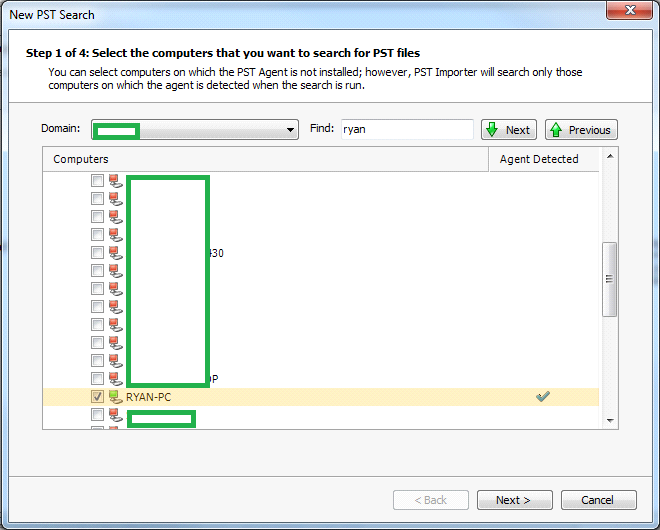660x530 pixels.
Task: Click the vertical scrollbar thumb
Action: (x=611, y=279)
